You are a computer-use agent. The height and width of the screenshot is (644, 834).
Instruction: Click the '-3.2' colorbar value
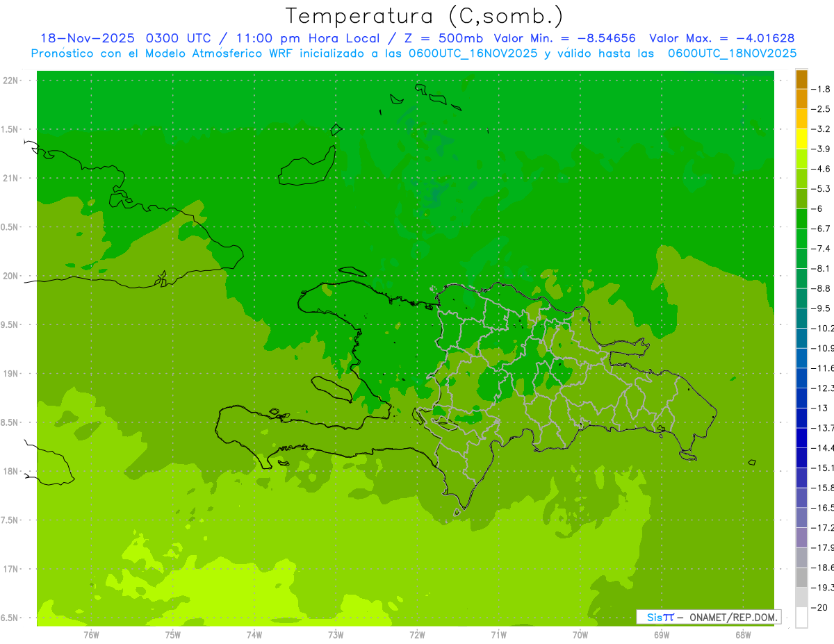[x=820, y=129]
